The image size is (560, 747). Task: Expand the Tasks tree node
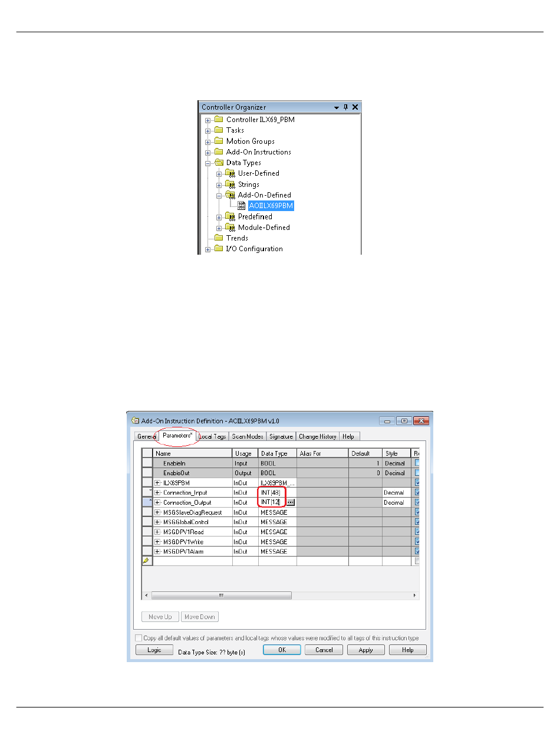point(208,131)
